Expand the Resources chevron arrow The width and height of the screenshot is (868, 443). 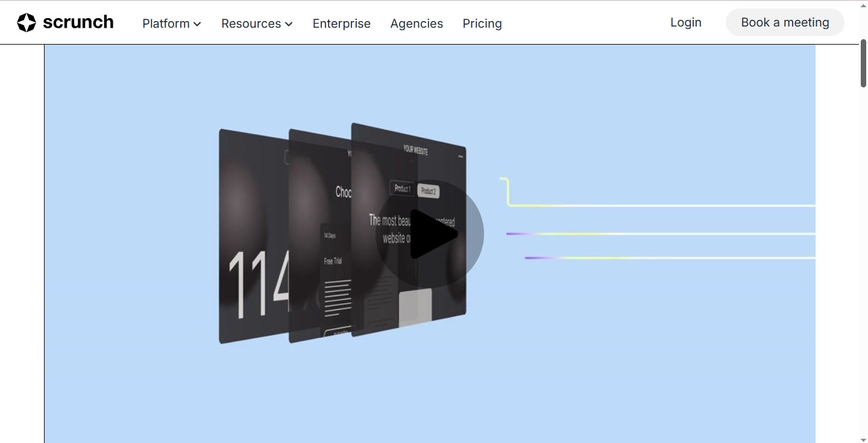click(289, 24)
